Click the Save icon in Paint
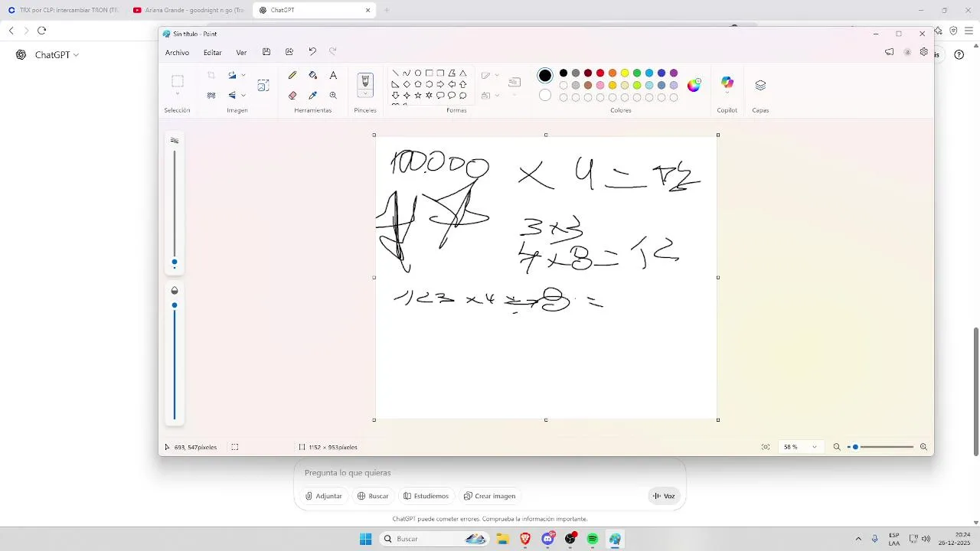The height and width of the screenshot is (551, 980). point(266,52)
